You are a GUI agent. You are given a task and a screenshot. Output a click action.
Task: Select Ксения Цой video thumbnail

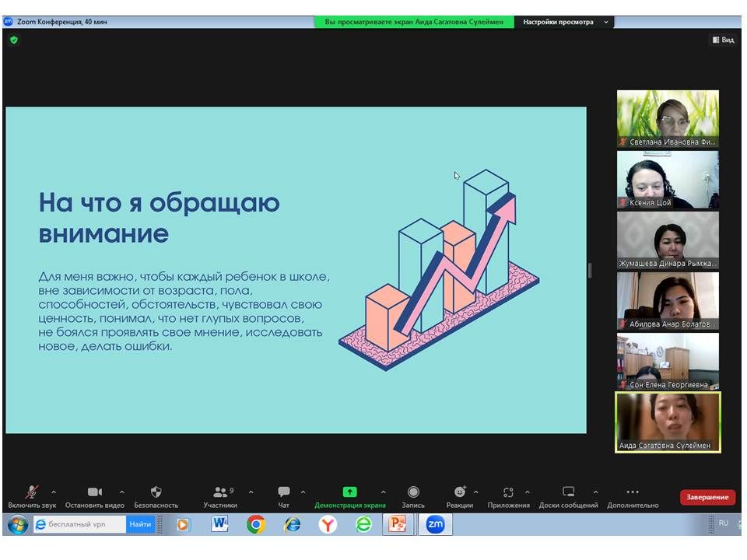668,180
